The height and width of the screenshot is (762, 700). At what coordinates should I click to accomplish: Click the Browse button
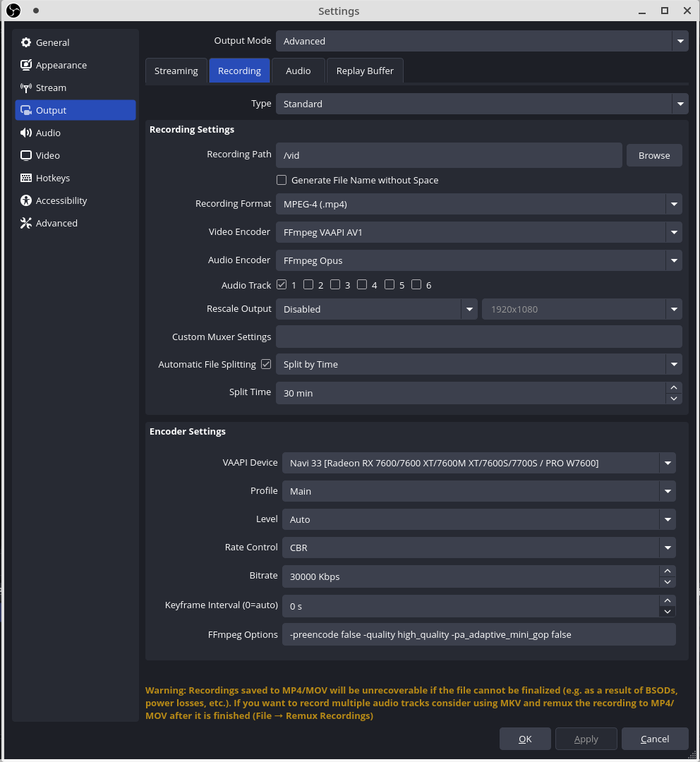(x=654, y=155)
